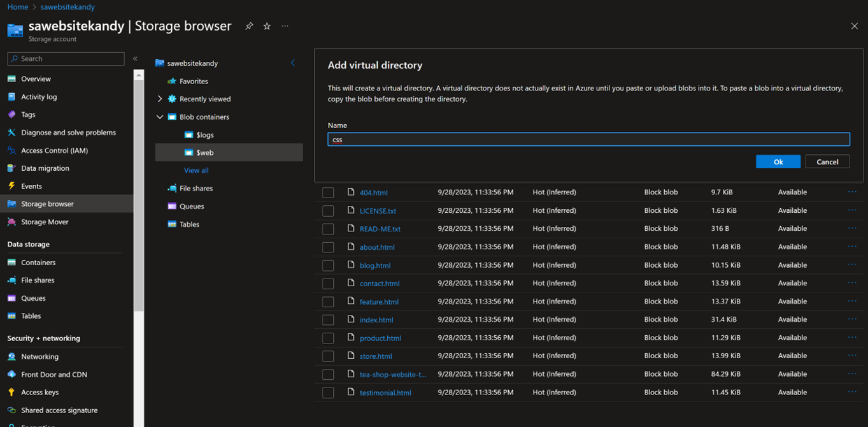Screen dimensions: 868x427
Task: Click the Front Door and CDN icon
Action: tap(11, 375)
